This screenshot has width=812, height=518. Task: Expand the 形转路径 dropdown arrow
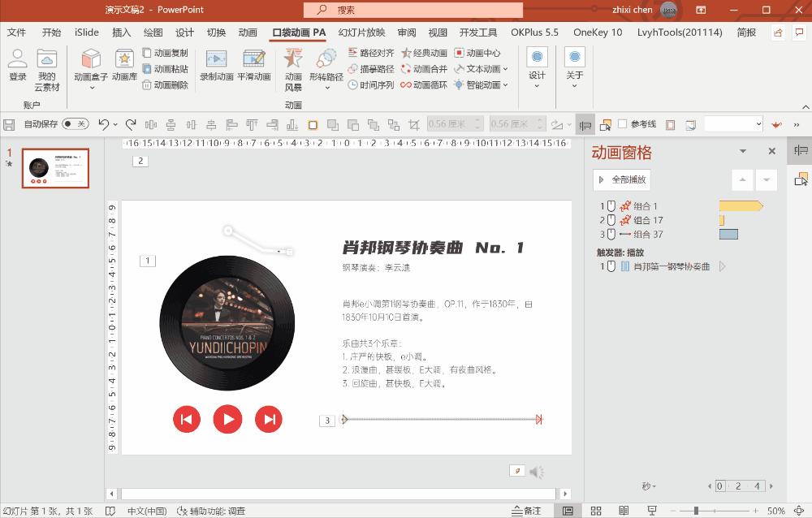point(328,89)
